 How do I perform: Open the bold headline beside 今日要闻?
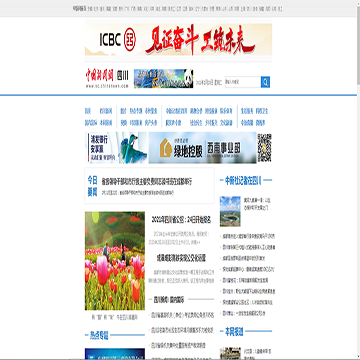point(147,182)
